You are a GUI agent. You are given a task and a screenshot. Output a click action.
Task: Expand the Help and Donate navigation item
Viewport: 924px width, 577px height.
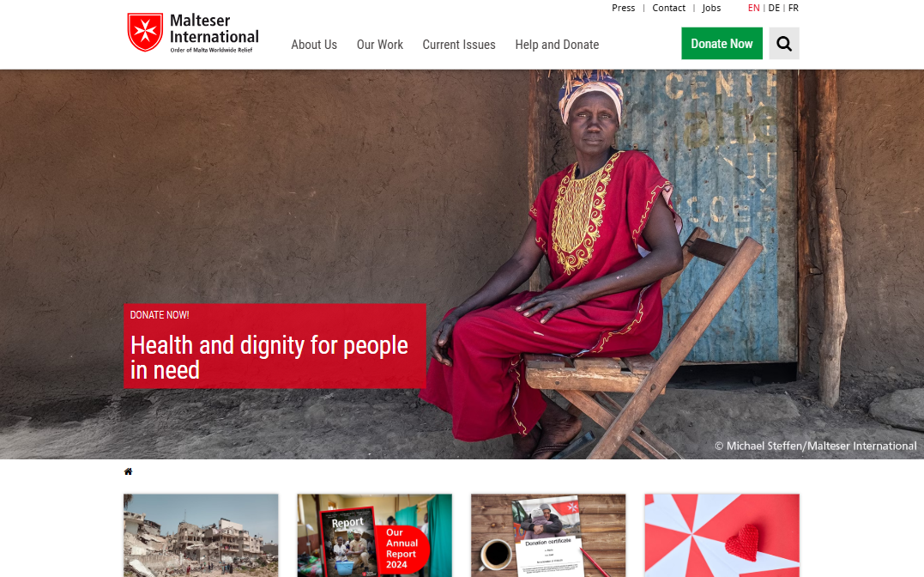click(557, 45)
